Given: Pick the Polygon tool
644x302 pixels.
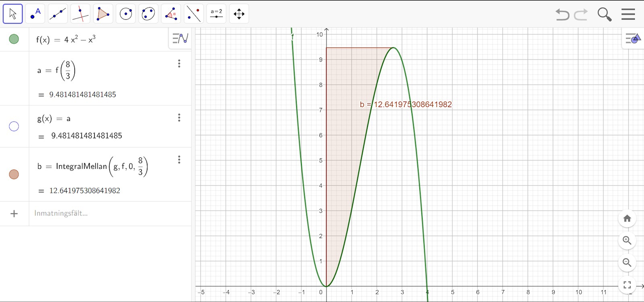Looking at the screenshot, I should pos(103,14).
